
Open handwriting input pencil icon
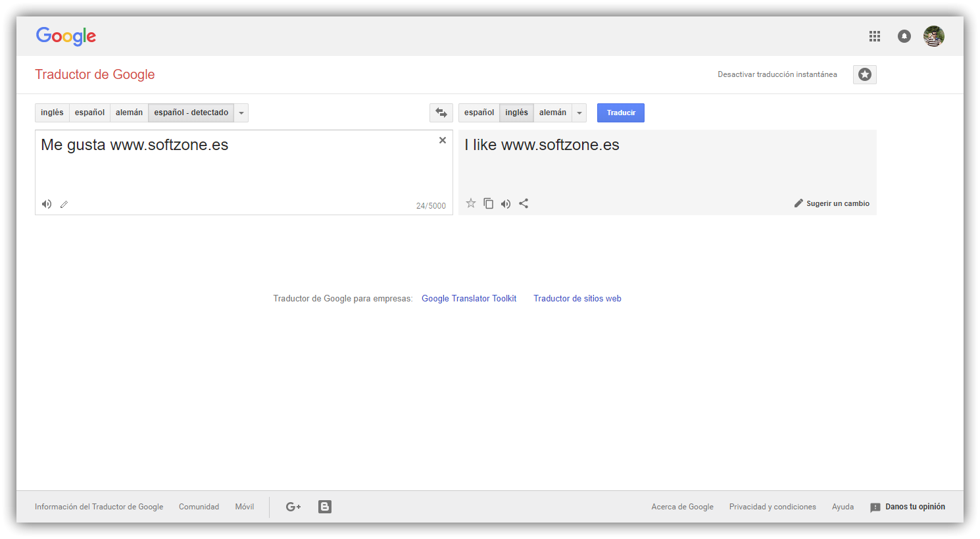point(64,204)
